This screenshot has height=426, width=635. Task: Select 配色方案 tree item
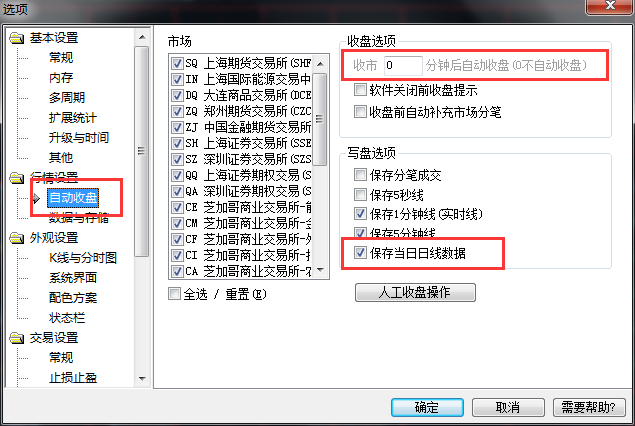click(x=73, y=298)
